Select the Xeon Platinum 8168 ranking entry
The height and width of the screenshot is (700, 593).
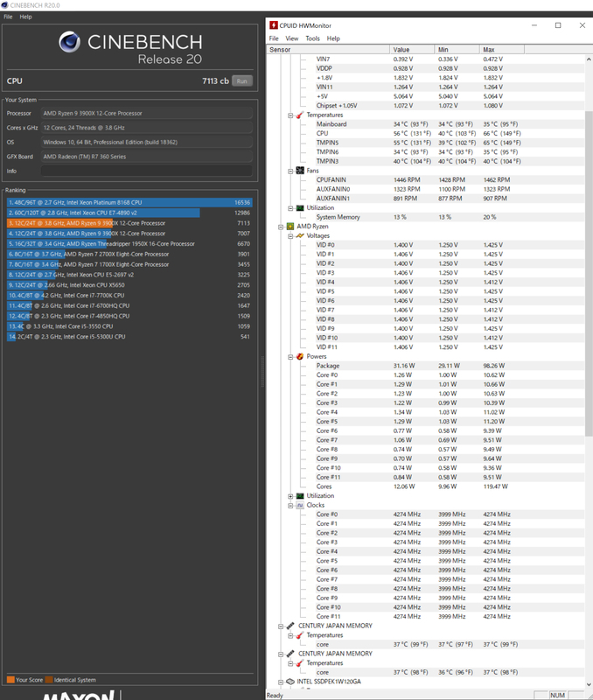(129, 203)
